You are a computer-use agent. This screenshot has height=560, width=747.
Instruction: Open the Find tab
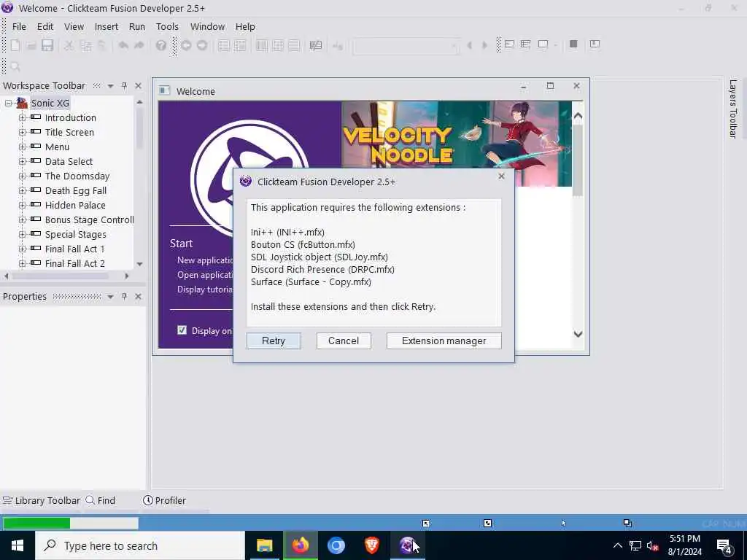(101, 500)
